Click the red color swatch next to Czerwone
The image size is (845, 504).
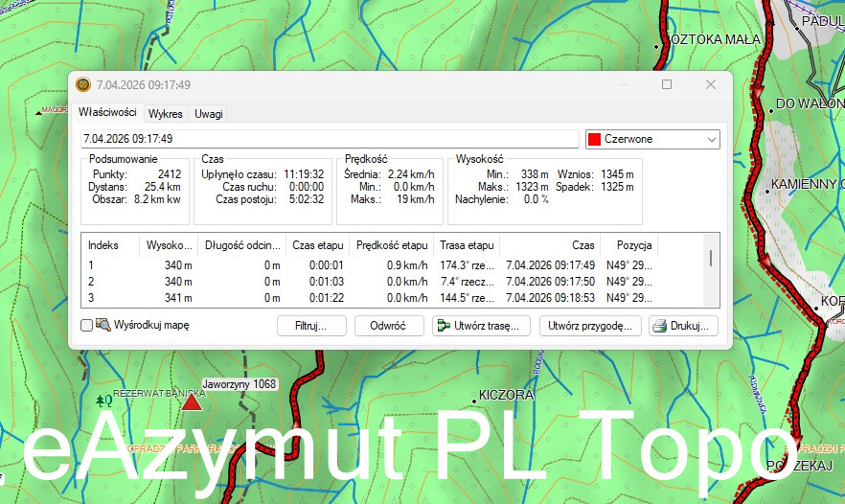coord(594,140)
